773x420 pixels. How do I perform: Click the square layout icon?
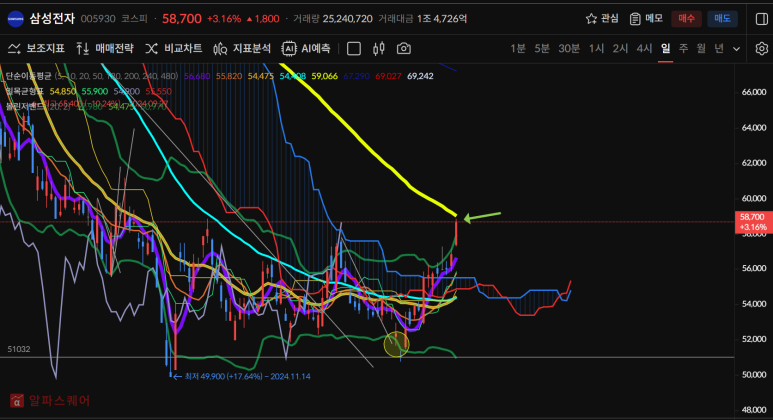[354, 48]
